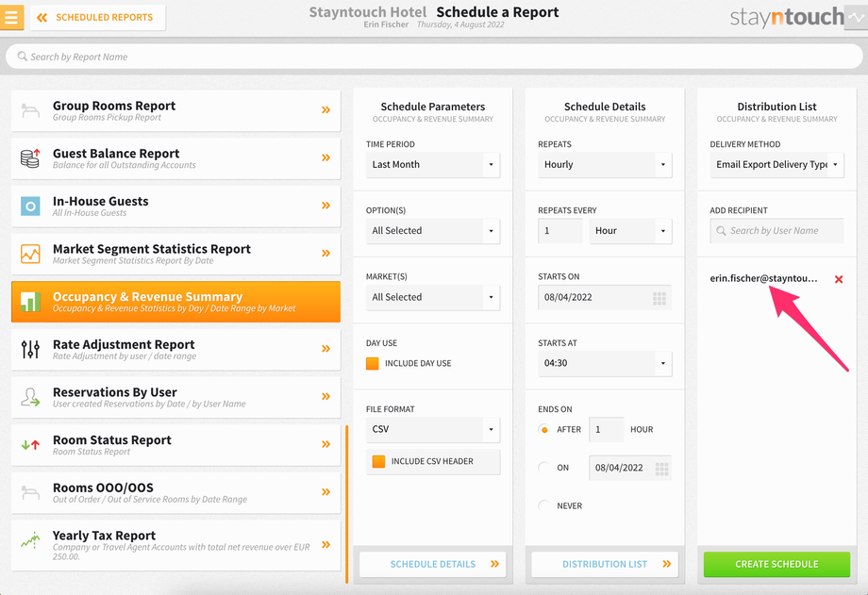Open the hamburger main menu
This screenshot has height=595, width=868.
click(x=11, y=17)
